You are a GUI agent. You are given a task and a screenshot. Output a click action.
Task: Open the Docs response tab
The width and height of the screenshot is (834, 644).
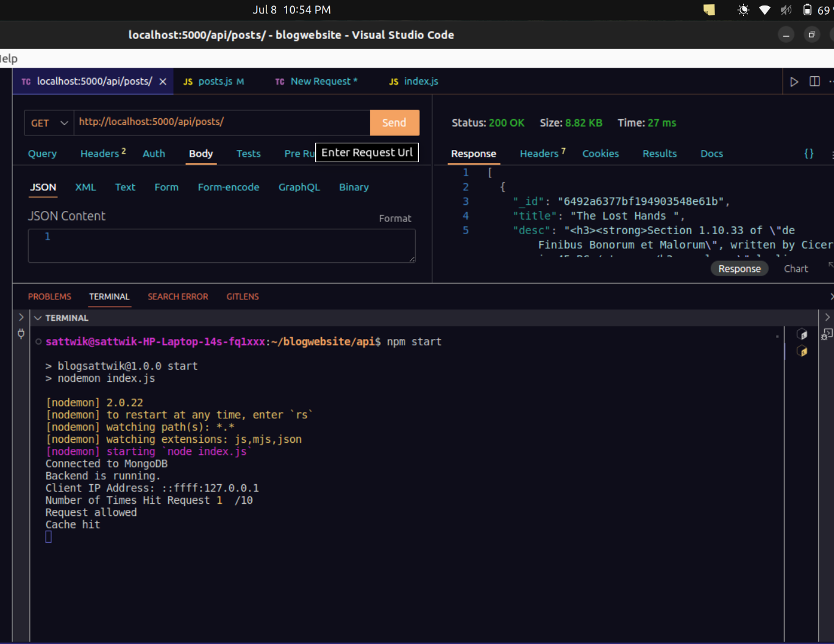click(711, 154)
